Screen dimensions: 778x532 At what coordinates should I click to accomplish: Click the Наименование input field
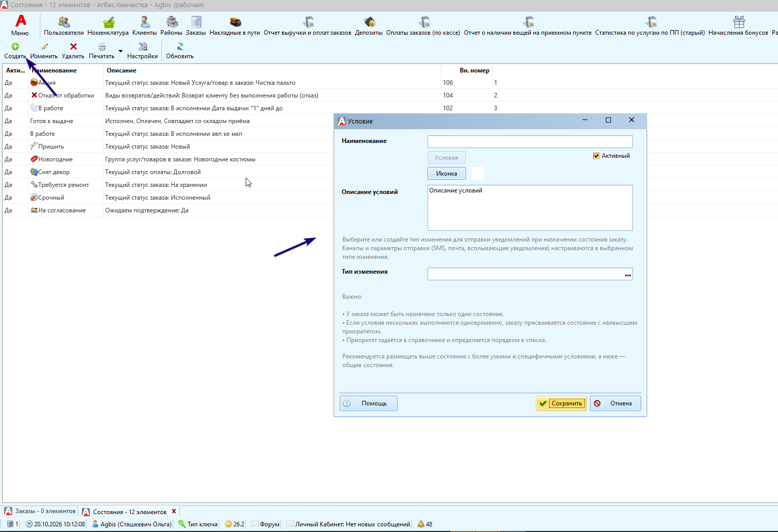pyautogui.click(x=530, y=141)
